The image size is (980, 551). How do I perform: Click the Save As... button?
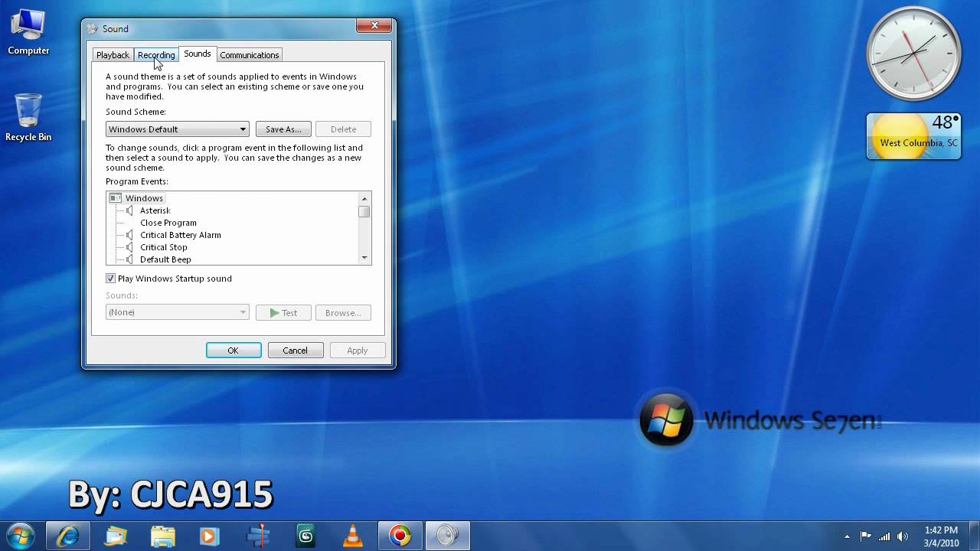click(x=283, y=129)
